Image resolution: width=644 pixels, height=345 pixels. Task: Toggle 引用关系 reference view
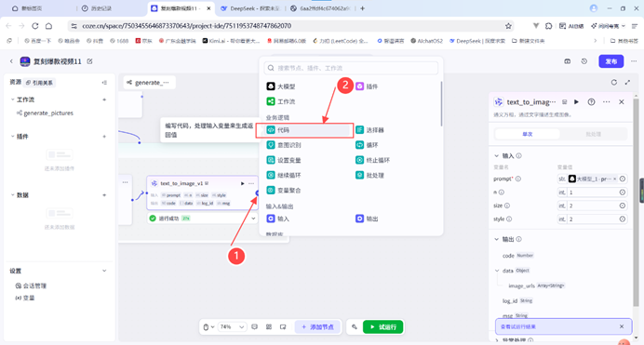39,83
